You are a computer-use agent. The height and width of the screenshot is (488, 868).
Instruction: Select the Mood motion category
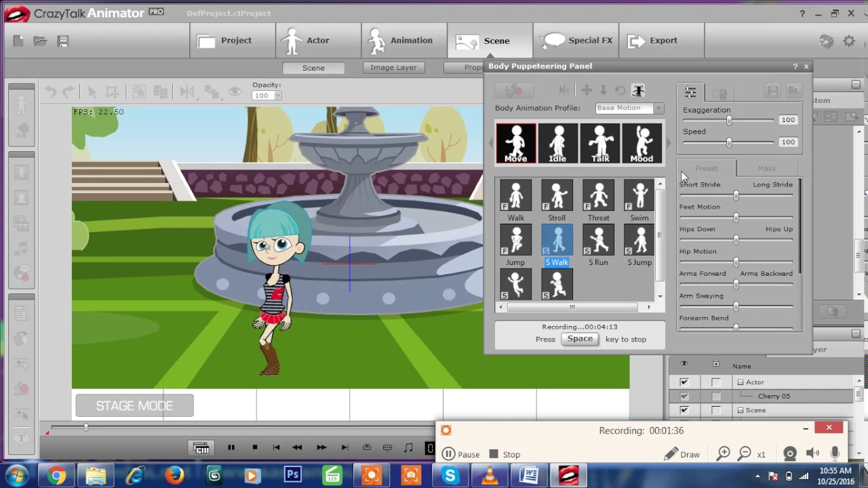pos(642,143)
